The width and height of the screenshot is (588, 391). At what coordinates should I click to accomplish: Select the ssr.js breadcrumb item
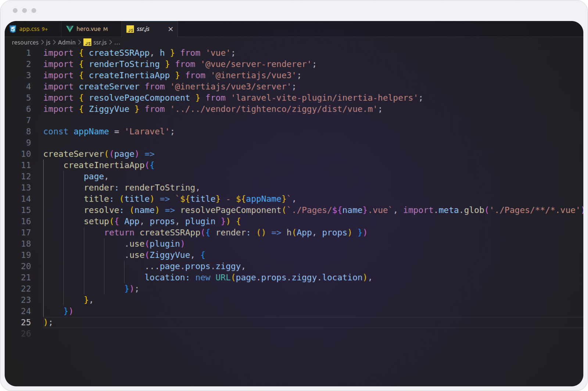100,43
